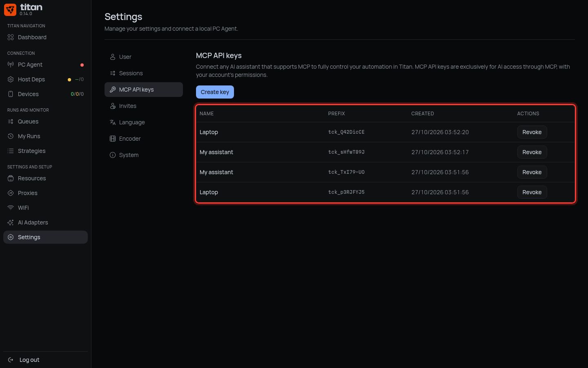Viewport: 588px width, 368px height.
Task: Click the Devices 0/0/0 count badge
Action: point(77,94)
